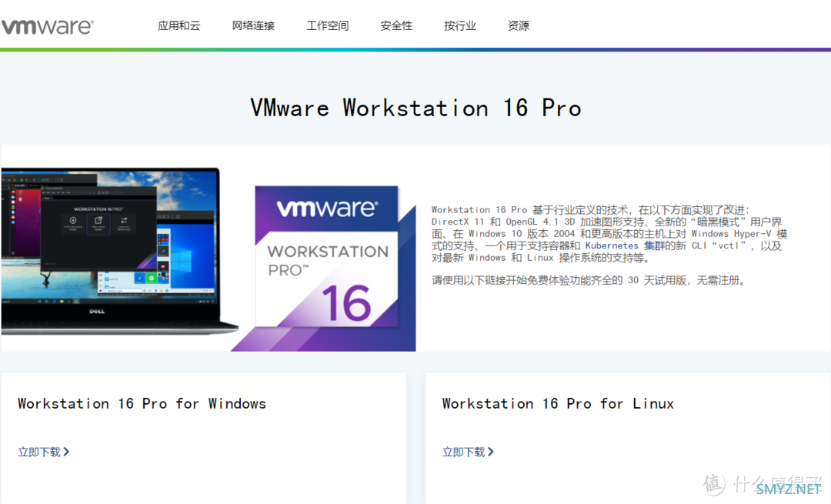The height and width of the screenshot is (504, 831).
Task: Click the VMware Workstation 16 Pro page title
Action: pos(416,108)
